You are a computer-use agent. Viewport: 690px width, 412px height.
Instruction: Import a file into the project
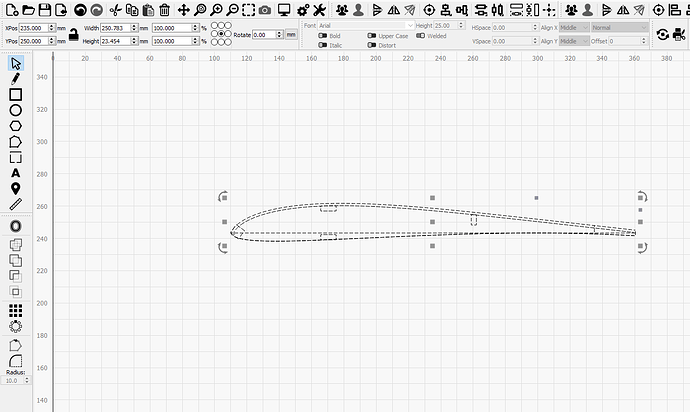[61, 10]
